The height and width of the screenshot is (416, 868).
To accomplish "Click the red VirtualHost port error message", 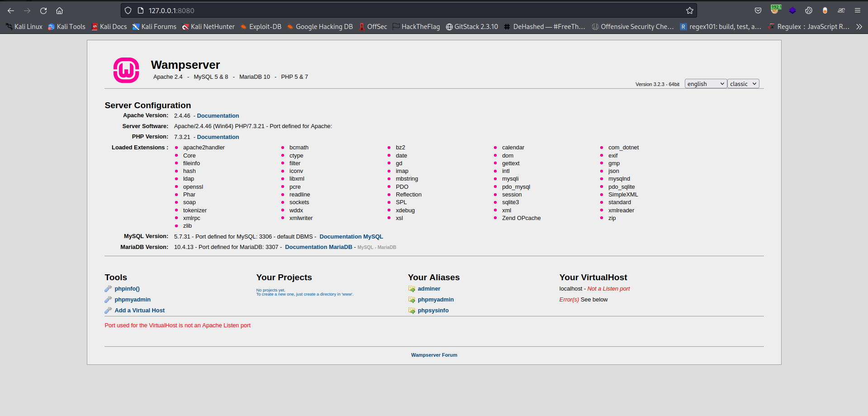I will pyautogui.click(x=177, y=325).
